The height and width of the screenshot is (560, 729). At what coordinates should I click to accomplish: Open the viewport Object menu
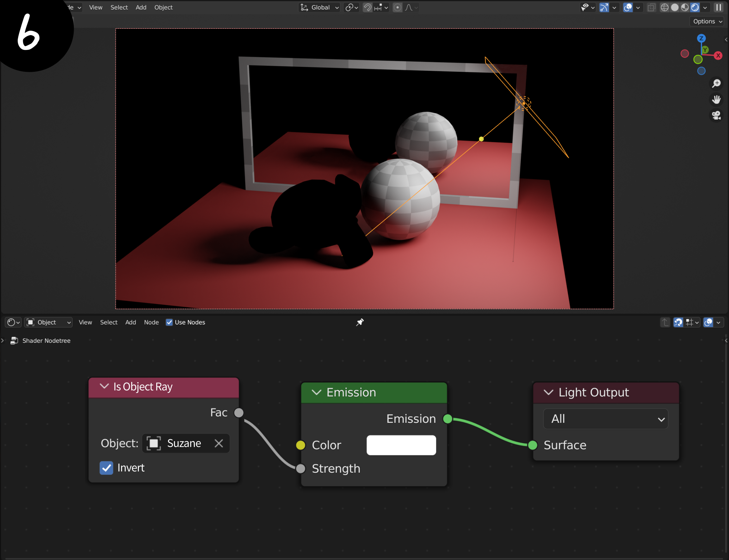click(x=163, y=7)
